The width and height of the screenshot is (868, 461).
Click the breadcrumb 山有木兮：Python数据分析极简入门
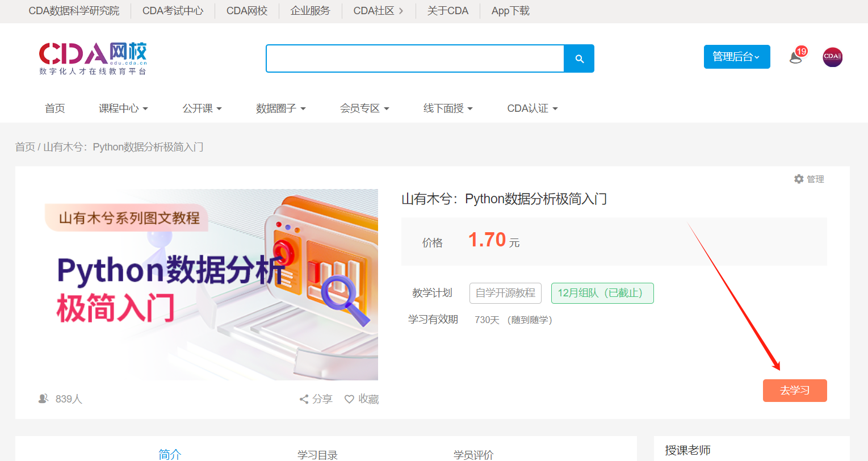point(123,147)
